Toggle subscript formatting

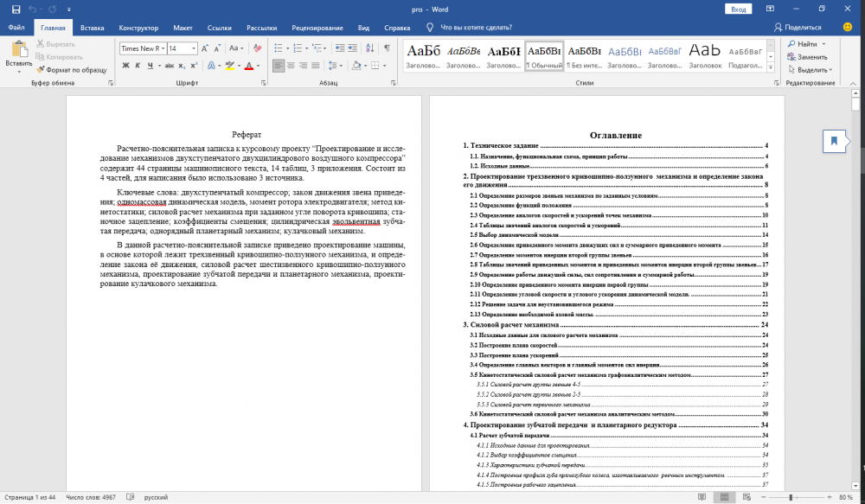[182, 66]
